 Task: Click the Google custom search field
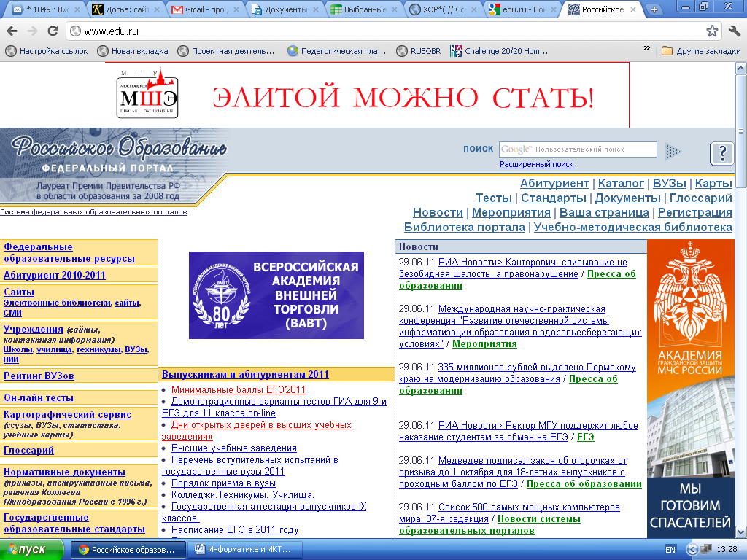[x=578, y=149]
